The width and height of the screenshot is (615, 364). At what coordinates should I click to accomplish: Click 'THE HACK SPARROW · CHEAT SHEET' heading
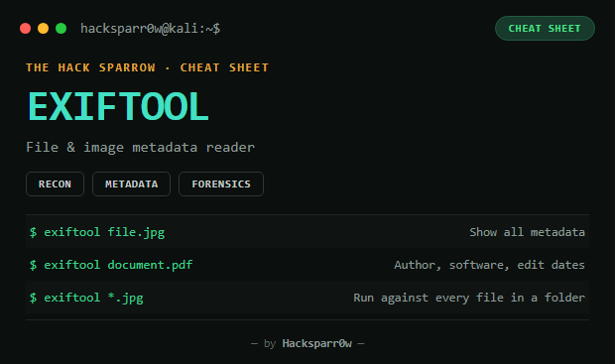pyautogui.click(x=148, y=67)
